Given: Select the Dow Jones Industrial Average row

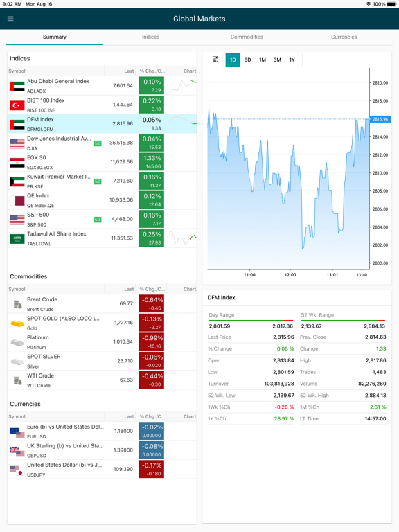Looking at the screenshot, I should (x=102, y=143).
